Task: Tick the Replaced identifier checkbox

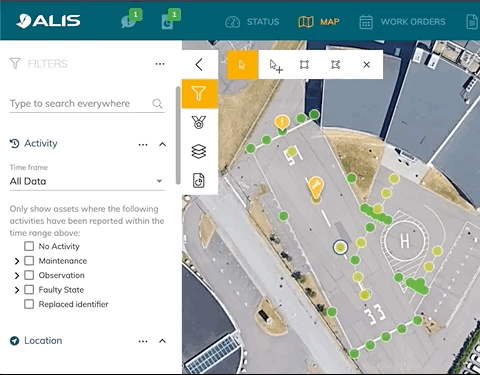Action: coord(29,304)
